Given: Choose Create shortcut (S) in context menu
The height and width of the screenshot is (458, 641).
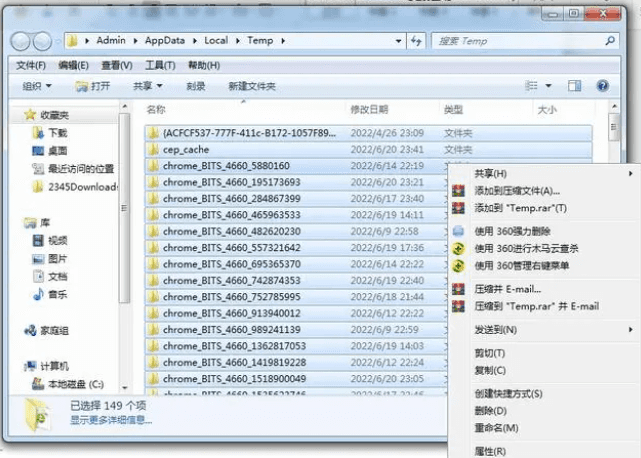Looking at the screenshot, I should pyautogui.click(x=508, y=394).
